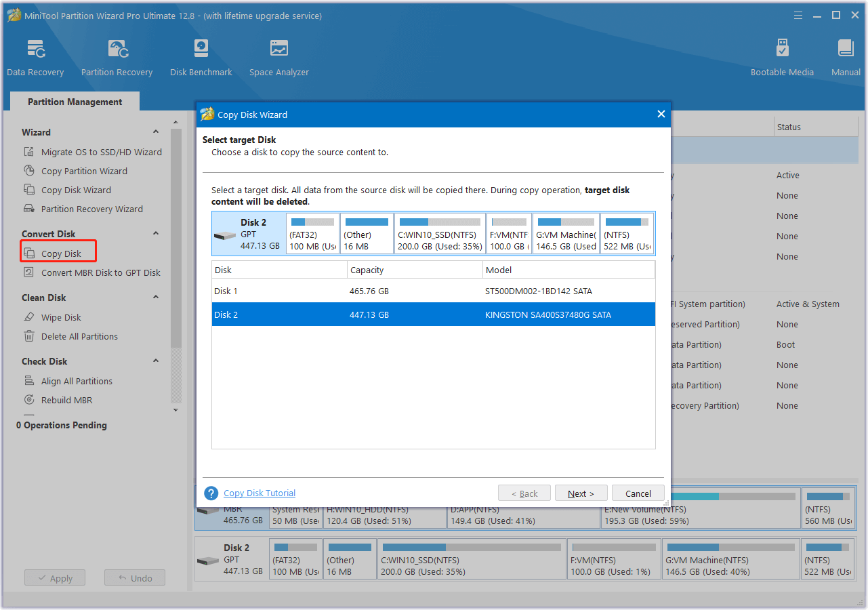Click the Model column header
Screen dimensions: 868x610
click(x=569, y=270)
